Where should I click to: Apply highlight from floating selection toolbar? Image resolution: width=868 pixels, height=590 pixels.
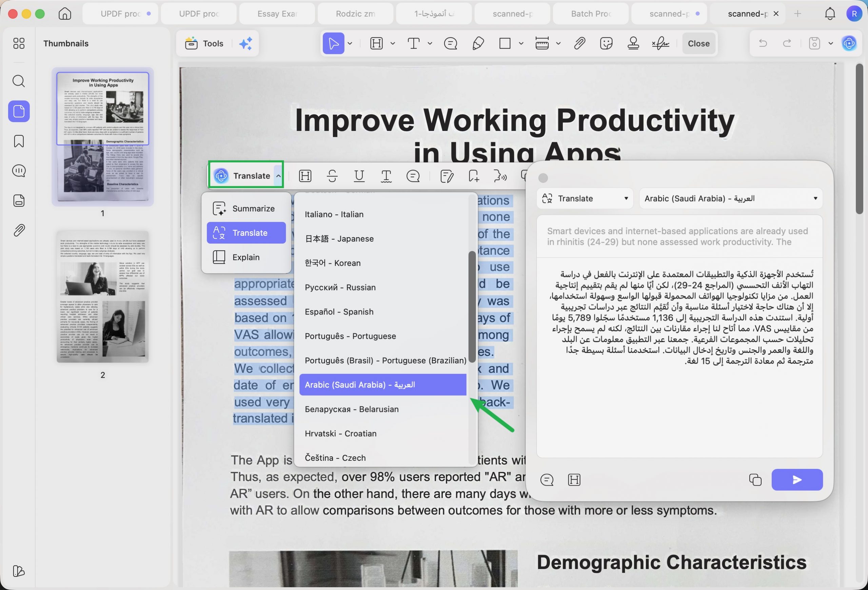pyautogui.click(x=305, y=176)
